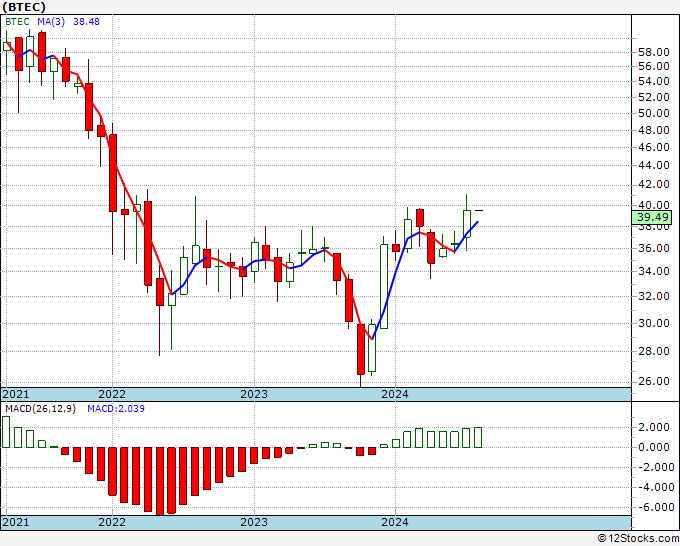Click 2021 on the MACD timeline
The width and height of the screenshot is (680, 546).
16,522
